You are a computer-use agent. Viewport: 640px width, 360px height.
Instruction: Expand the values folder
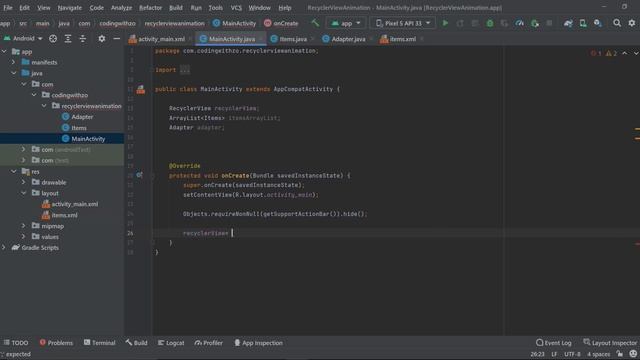[23, 237]
